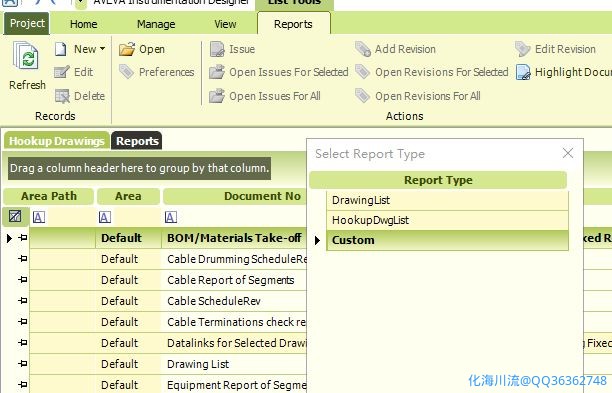Click the Edit record icon
Image resolution: width=612 pixels, height=393 pixels.
(62, 72)
